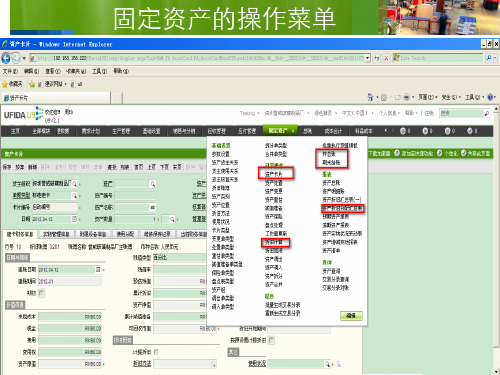Click the IE home icon in command bar
The width and height of the screenshot is (500, 375).
[370, 97]
